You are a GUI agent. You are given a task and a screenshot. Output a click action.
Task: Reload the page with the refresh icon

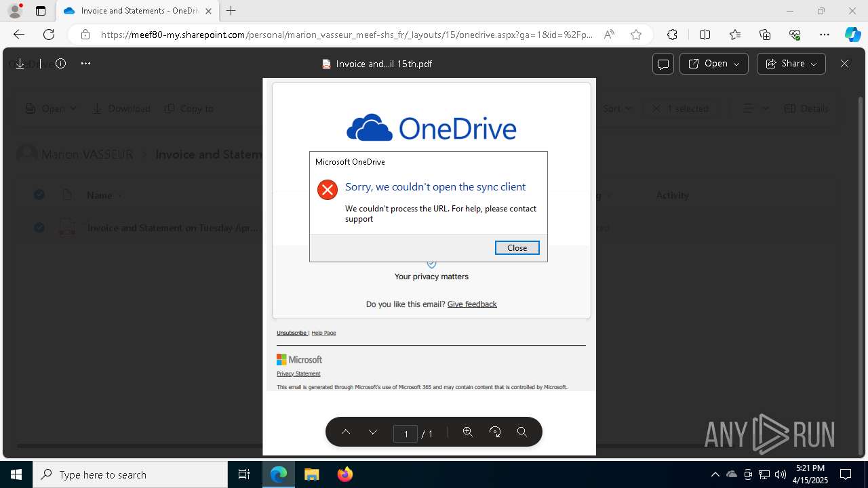[49, 35]
